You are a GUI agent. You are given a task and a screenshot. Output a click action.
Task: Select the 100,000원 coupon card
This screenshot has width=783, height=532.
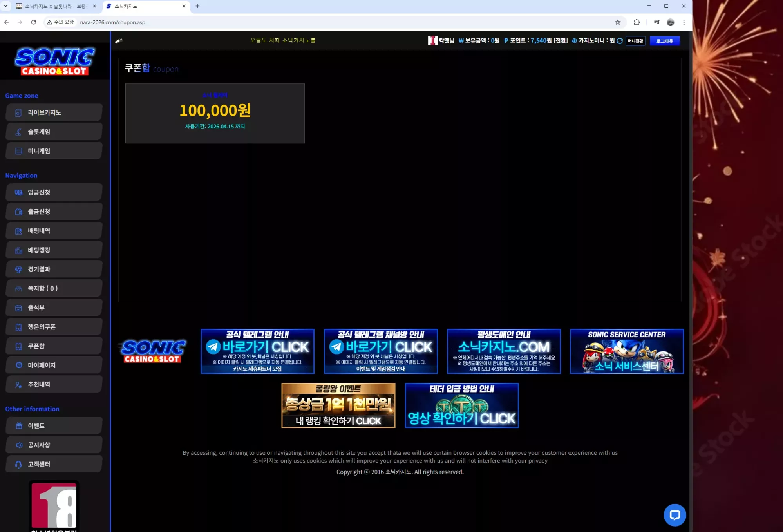click(x=215, y=113)
